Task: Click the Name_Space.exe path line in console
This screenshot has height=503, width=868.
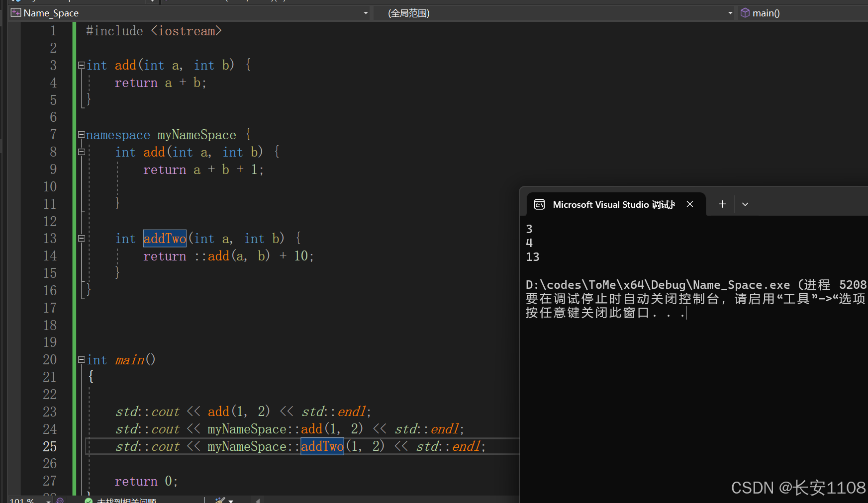Action: (x=696, y=285)
